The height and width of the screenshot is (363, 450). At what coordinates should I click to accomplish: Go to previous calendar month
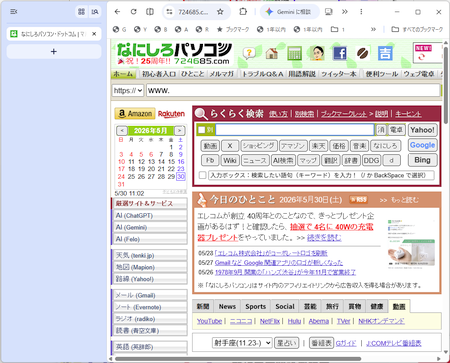click(122, 131)
